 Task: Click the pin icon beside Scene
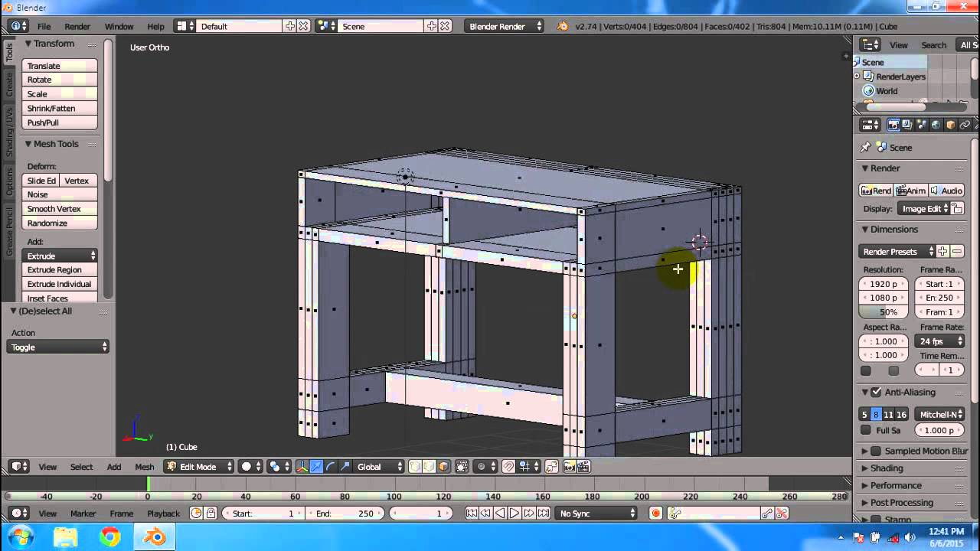pos(866,148)
